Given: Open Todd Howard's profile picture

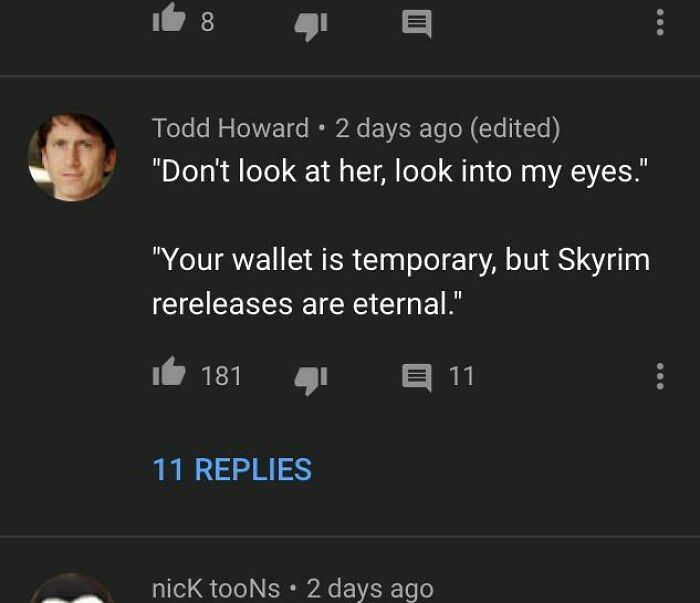Looking at the screenshot, I should click(x=71, y=156).
